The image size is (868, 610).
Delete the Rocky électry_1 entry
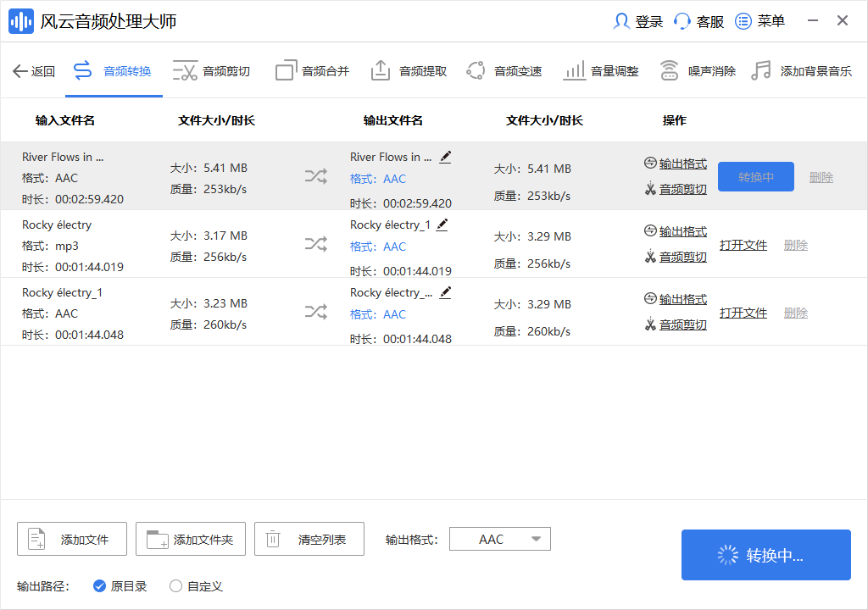796,312
